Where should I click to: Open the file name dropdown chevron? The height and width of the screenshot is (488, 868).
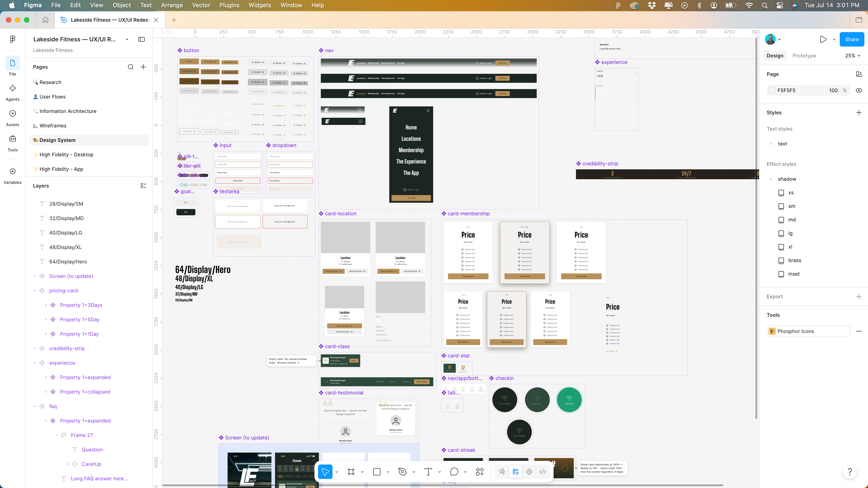tap(127, 39)
